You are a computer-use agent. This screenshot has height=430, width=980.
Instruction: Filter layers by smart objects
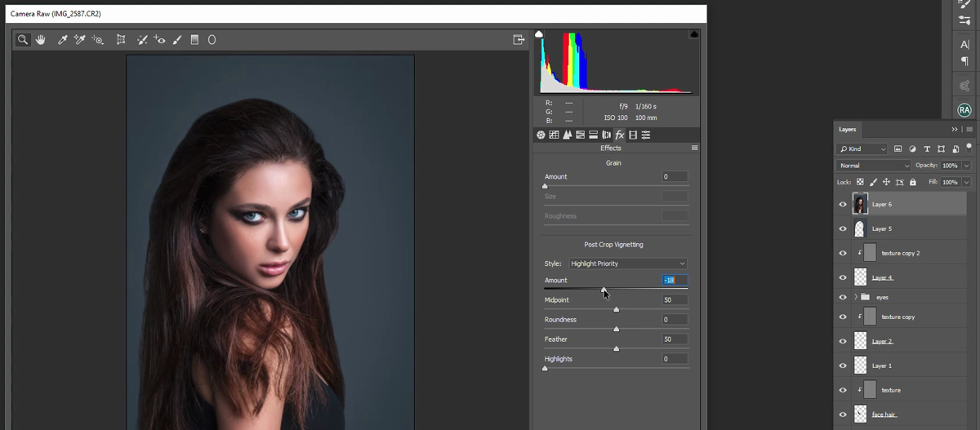click(x=955, y=149)
